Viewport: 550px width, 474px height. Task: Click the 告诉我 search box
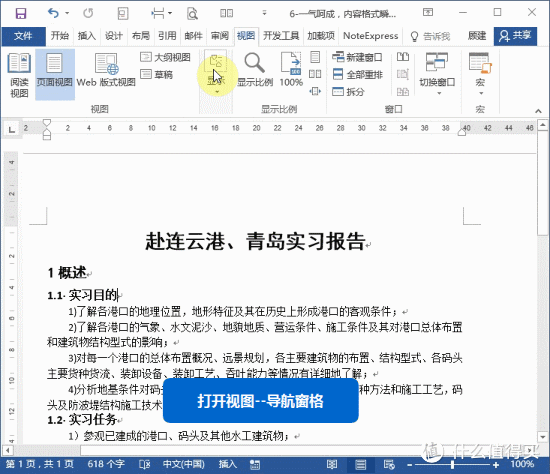[431, 36]
